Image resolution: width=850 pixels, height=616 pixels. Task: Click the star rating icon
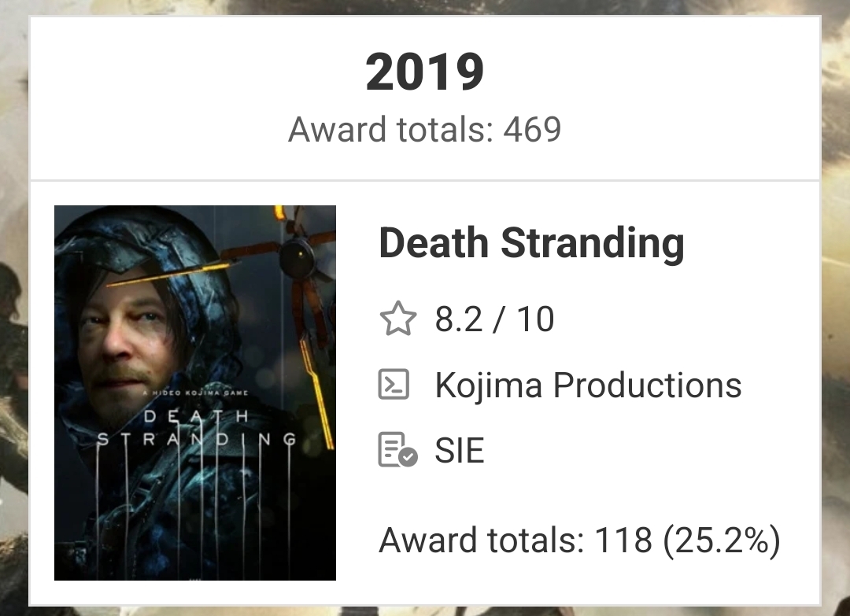click(397, 320)
